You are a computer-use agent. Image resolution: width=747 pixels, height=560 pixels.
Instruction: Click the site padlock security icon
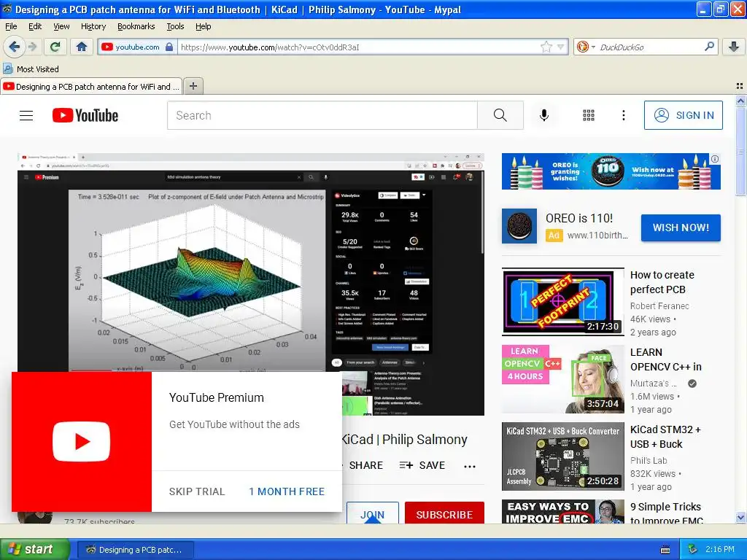coord(169,47)
